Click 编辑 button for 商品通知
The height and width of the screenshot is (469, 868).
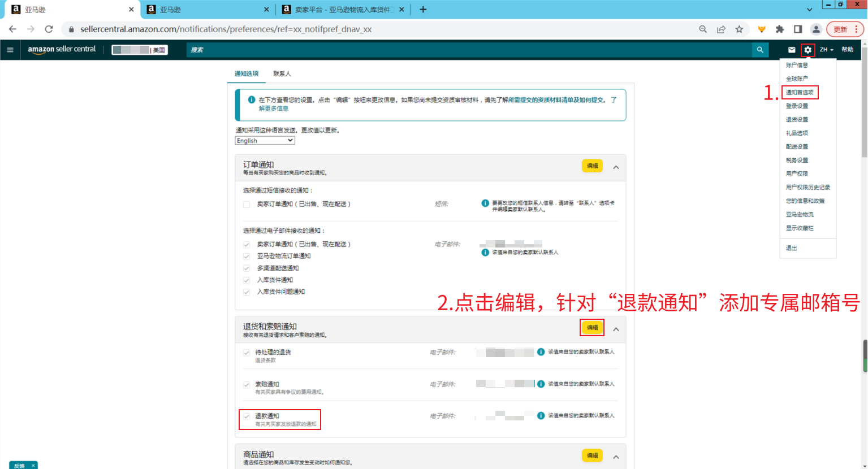[x=592, y=455]
